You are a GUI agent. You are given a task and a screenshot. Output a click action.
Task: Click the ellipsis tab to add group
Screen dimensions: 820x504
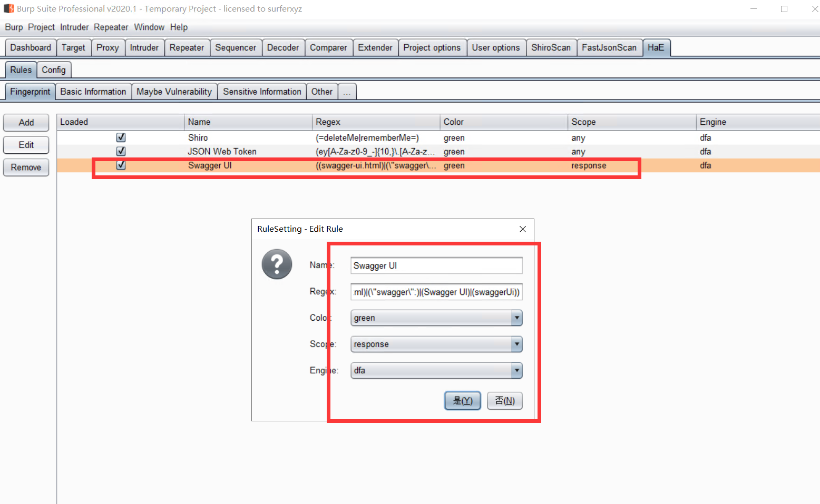point(347,92)
